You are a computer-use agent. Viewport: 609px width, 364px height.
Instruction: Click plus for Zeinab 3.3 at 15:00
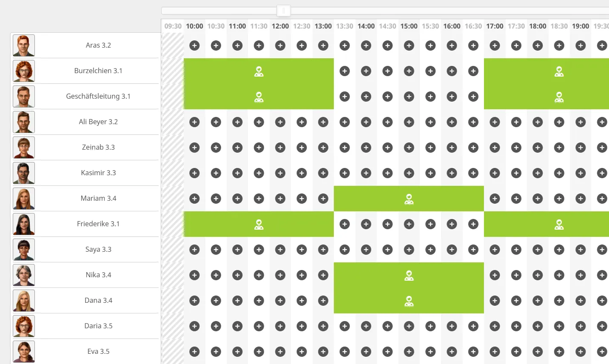coord(409,148)
